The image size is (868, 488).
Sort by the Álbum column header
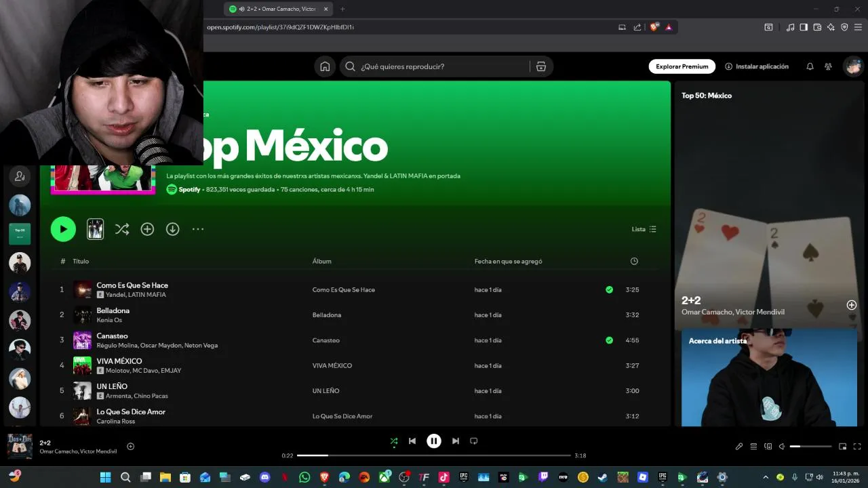[x=322, y=262]
